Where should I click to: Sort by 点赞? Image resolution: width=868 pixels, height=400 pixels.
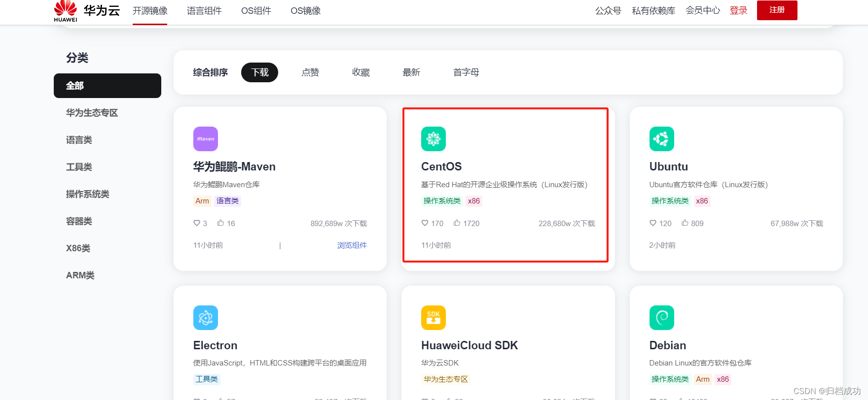click(311, 72)
